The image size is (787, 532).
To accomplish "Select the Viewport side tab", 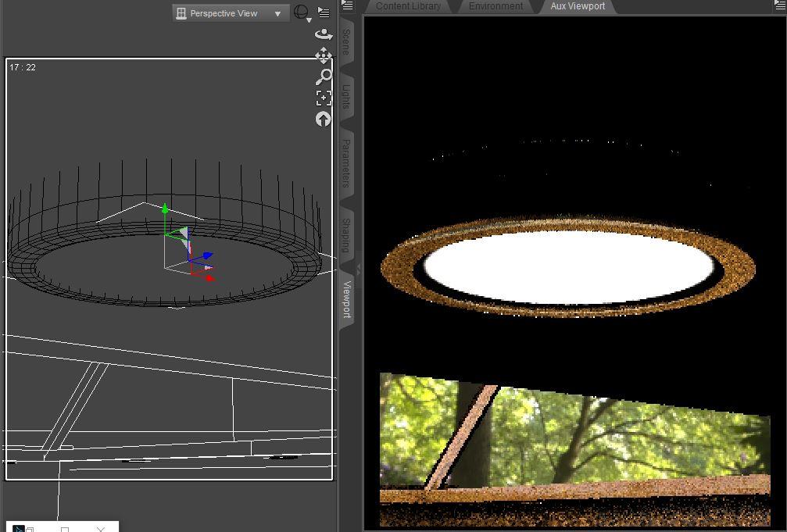I will (x=346, y=299).
